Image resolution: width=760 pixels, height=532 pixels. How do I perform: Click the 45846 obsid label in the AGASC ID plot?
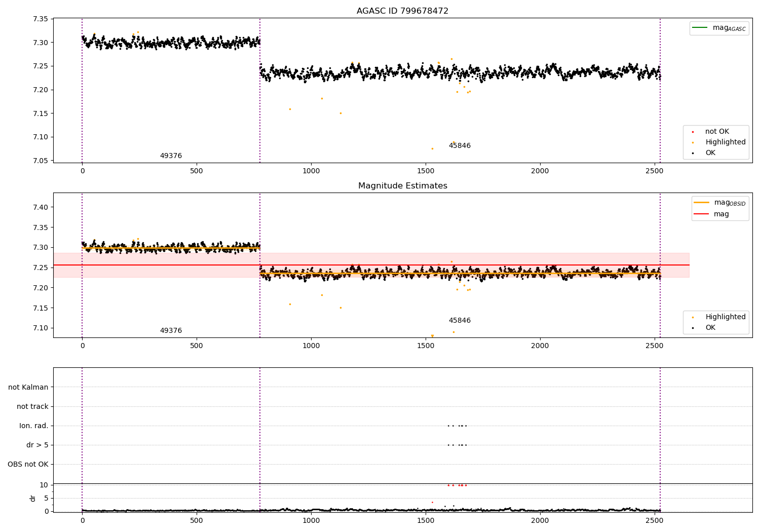[460, 146]
